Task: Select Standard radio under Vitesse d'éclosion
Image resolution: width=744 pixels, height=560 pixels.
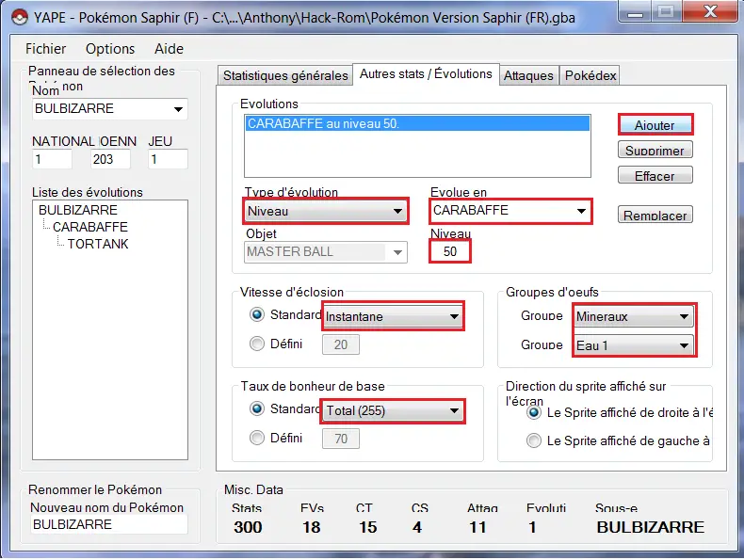Action: pyautogui.click(x=257, y=314)
